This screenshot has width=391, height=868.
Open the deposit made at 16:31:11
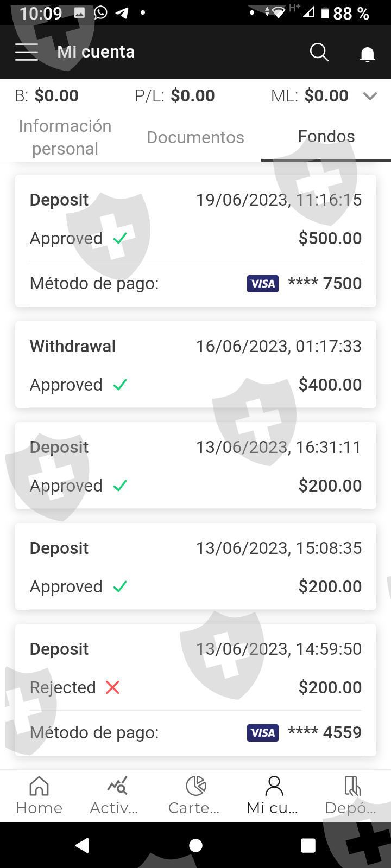(x=195, y=465)
